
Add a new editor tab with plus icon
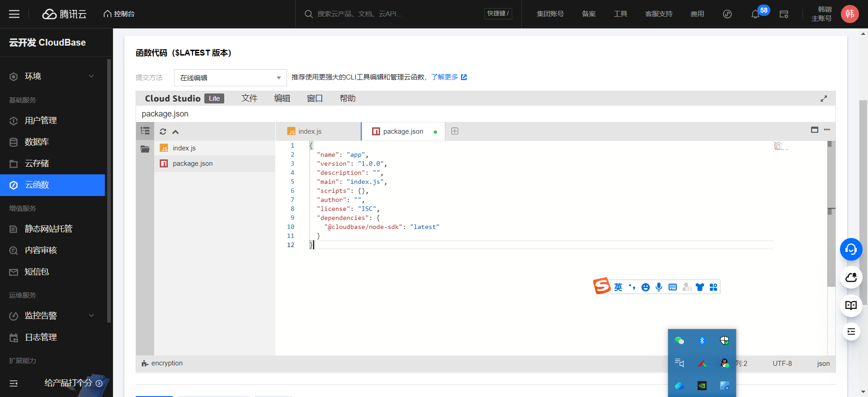pos(455,131)
